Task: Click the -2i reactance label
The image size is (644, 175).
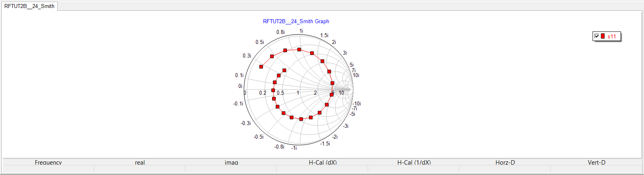Action: [334, 137]
